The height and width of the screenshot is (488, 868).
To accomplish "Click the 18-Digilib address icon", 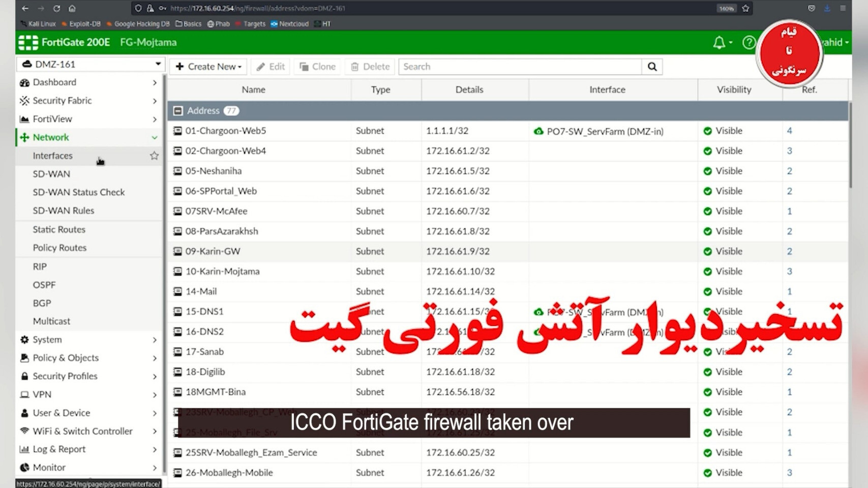I will (177, 372).
